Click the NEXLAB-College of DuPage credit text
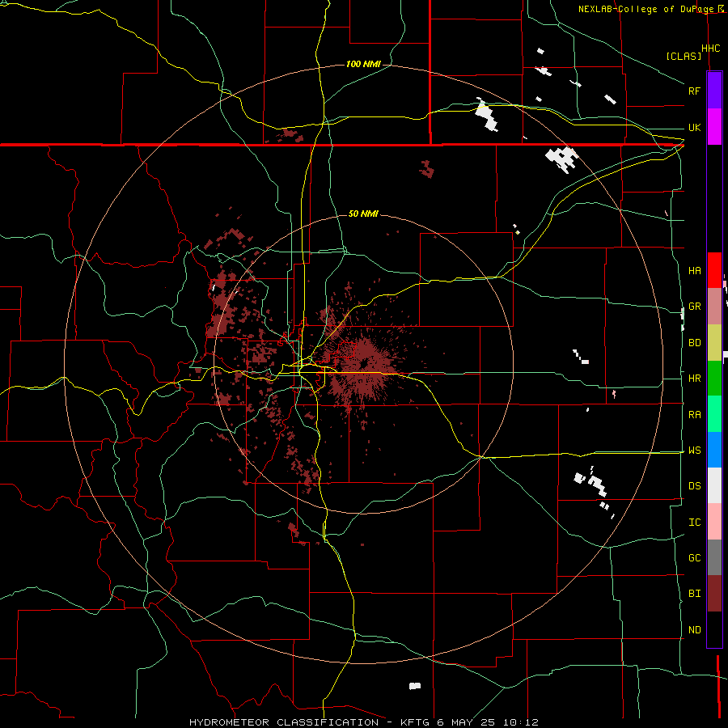The height and width of the screenshot is (728, 728). (645, 9)
